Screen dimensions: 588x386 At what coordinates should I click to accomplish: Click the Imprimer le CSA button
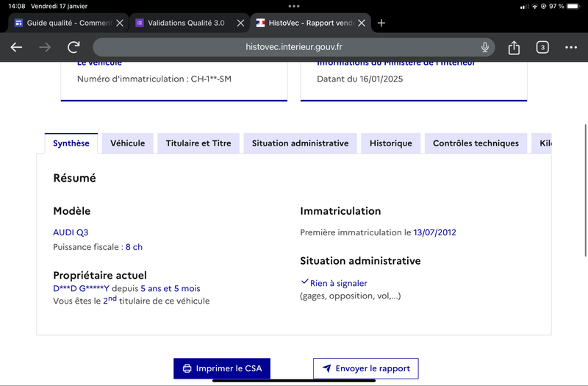[x=222, y=368]
